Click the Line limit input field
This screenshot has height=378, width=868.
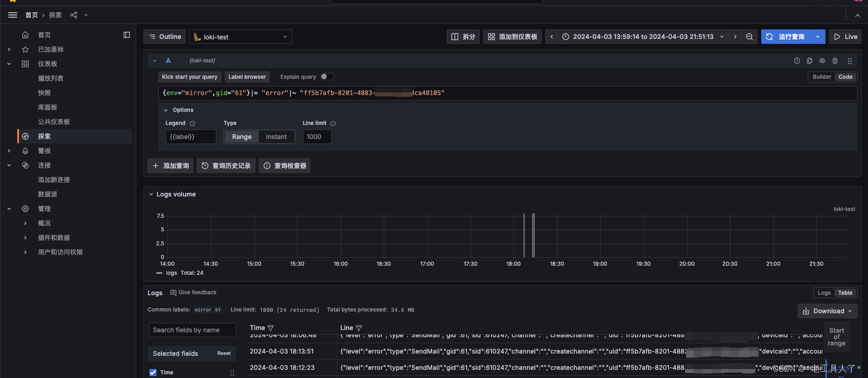[x=317, y=137]
